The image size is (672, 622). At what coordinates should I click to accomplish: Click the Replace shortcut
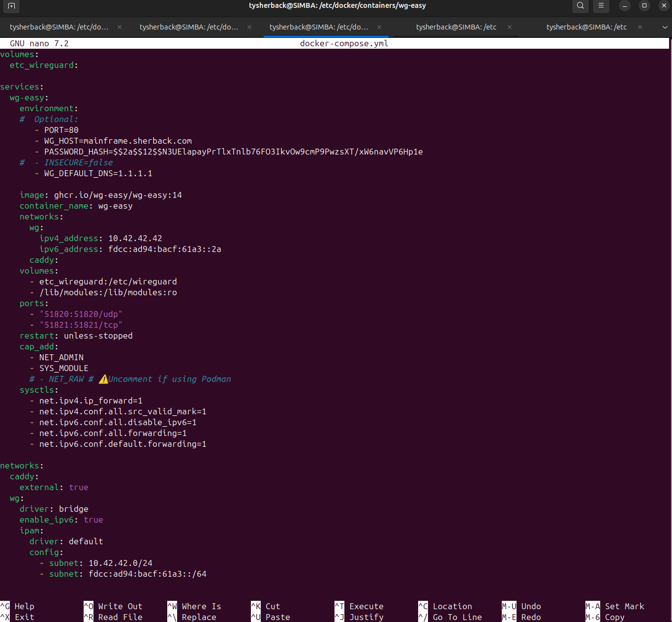click(x=192, y=617)
